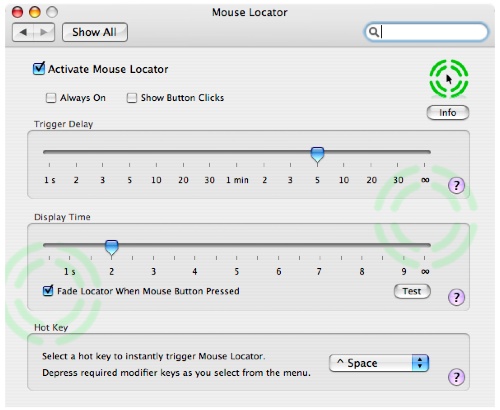The height and width of the screenshot is (410, 500).
Task: Click the green Mouse Locator target icon
Action: pyautogui.click(x=449, y=79)
